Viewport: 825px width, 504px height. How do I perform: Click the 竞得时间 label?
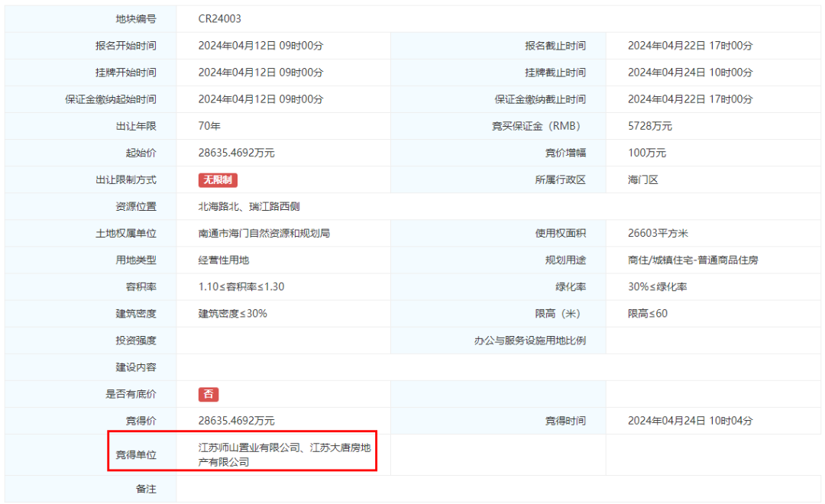coord(565,422)
